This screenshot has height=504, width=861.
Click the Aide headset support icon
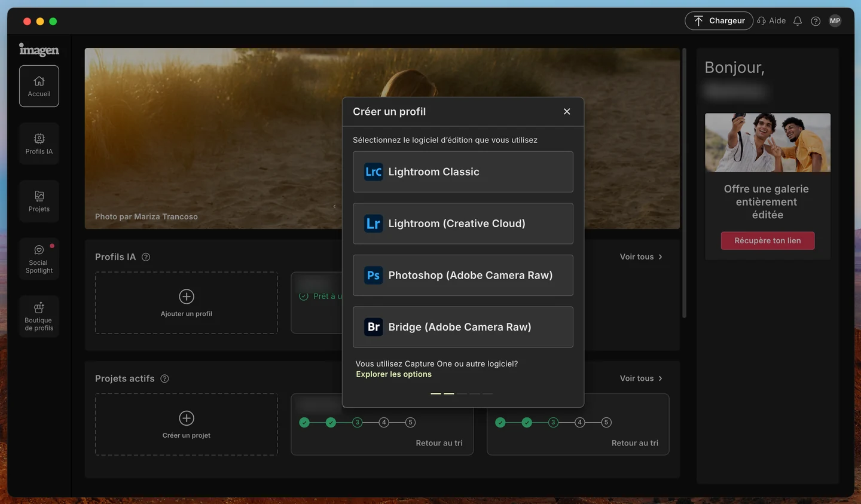[762, 21]
